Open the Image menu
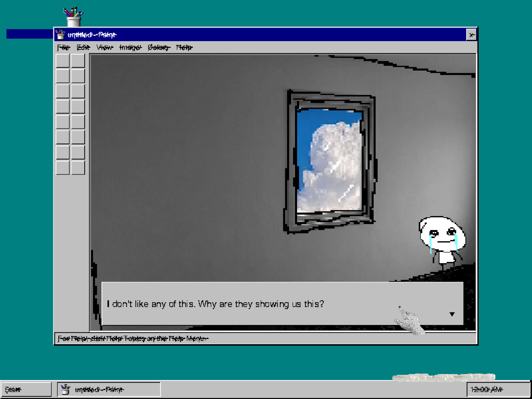532x399 pixels. pyautogui.click(x=130, y=47)
